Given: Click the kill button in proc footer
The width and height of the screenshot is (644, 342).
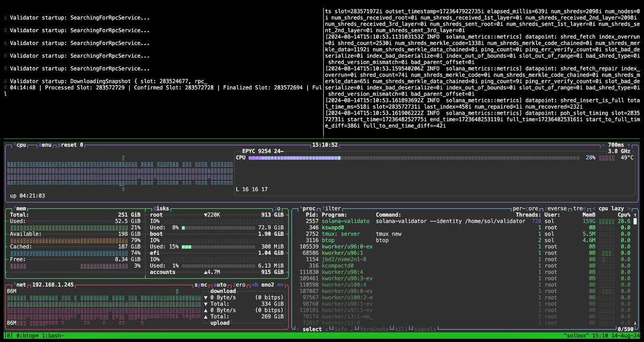Looking at the screenshot, I should 402,329.
